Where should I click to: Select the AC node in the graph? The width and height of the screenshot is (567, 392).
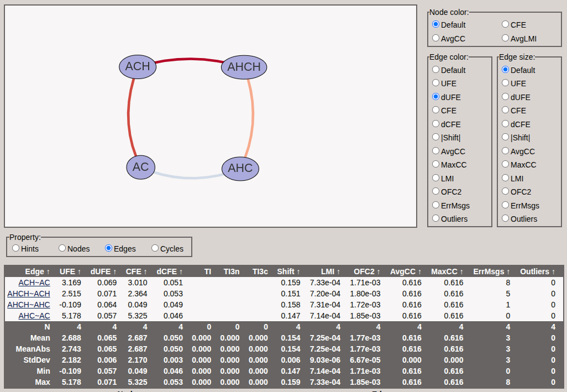pos(140,168)
